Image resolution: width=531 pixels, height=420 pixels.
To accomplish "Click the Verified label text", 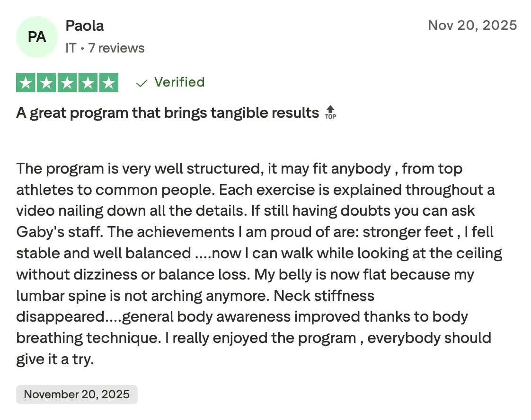I will (179, 82).
